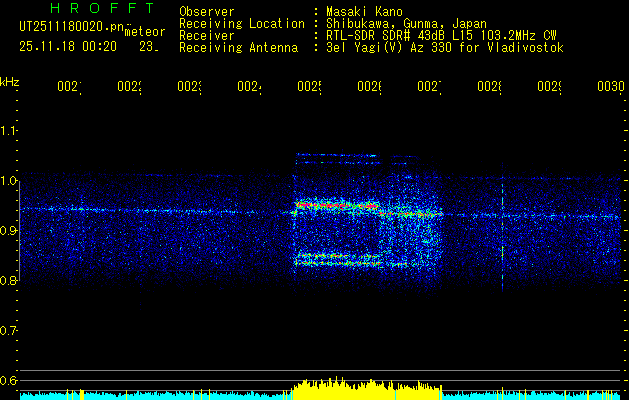Click the bright red meteor echo trace

[x=337, y=205]
